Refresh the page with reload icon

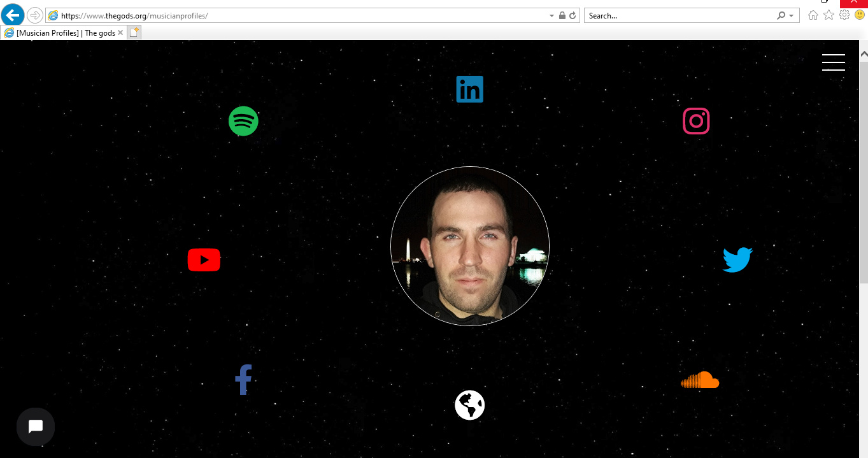573,15
